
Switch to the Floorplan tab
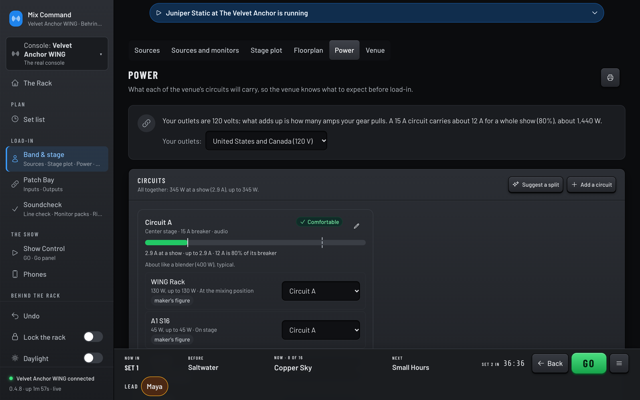point(308,50)
